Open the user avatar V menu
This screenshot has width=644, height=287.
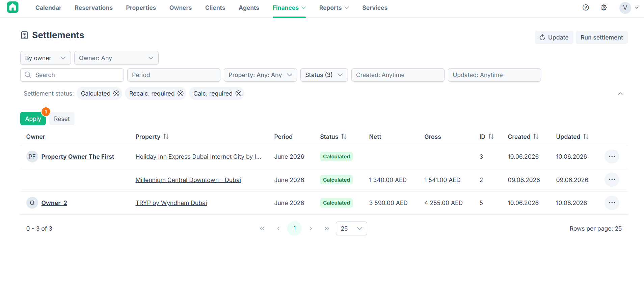point(629,7)
